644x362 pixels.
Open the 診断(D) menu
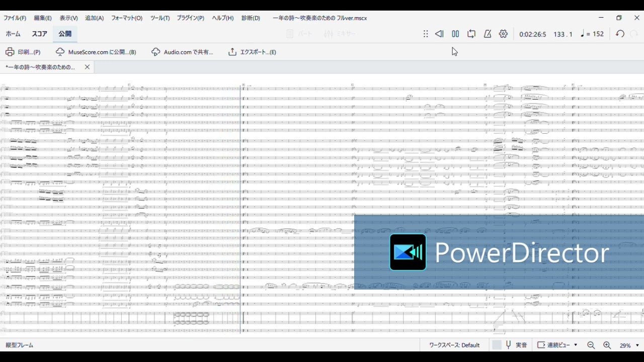(x=251, y=18)
